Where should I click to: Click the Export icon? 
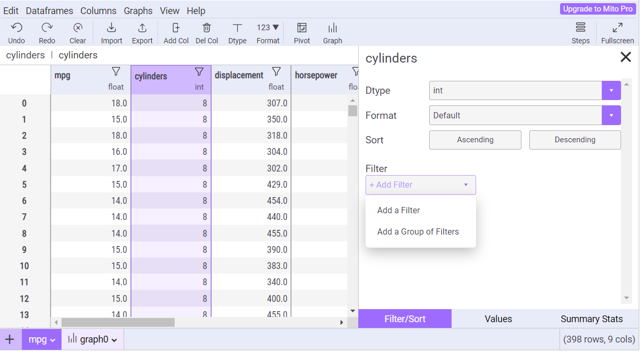[x=142, y=28]
